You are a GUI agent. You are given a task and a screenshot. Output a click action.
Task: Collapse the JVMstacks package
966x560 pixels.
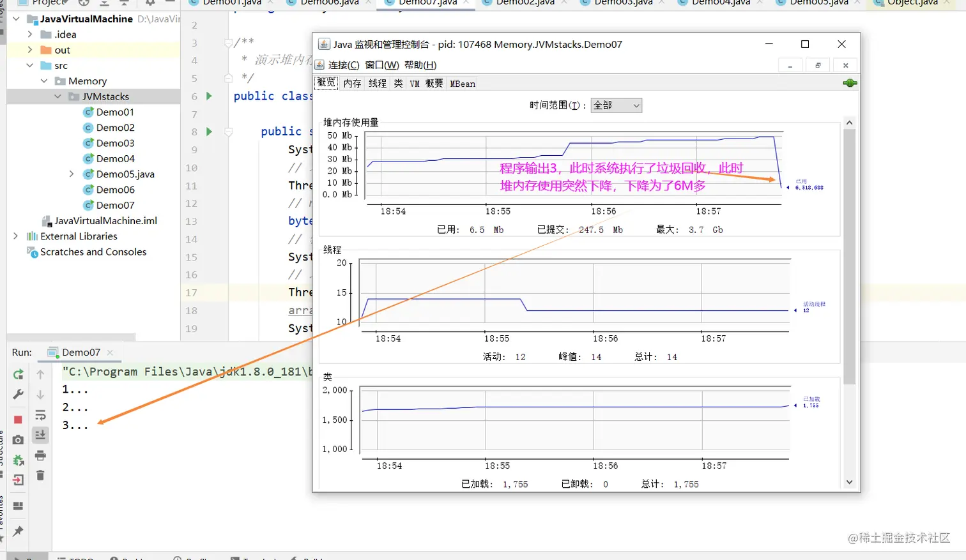(58, 96)
